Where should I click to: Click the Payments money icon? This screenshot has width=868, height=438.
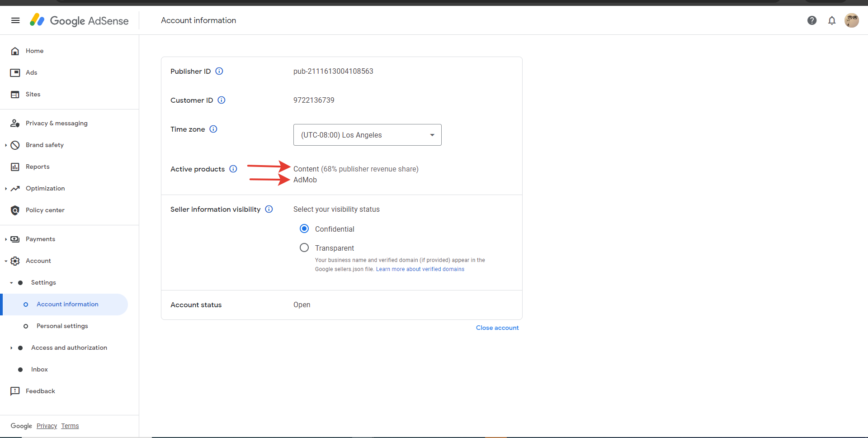click(x=15, y=239)
